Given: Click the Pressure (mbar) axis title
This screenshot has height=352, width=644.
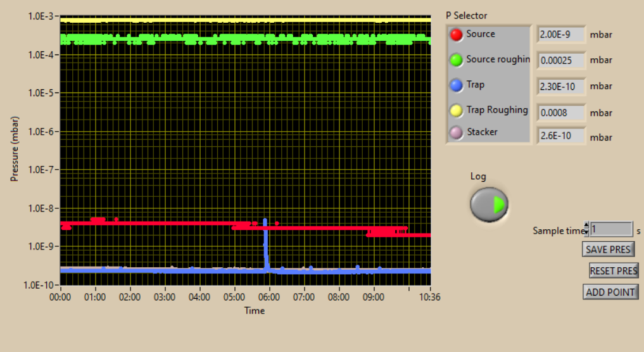Looking at the screenshot, I should tap(15, 149).
